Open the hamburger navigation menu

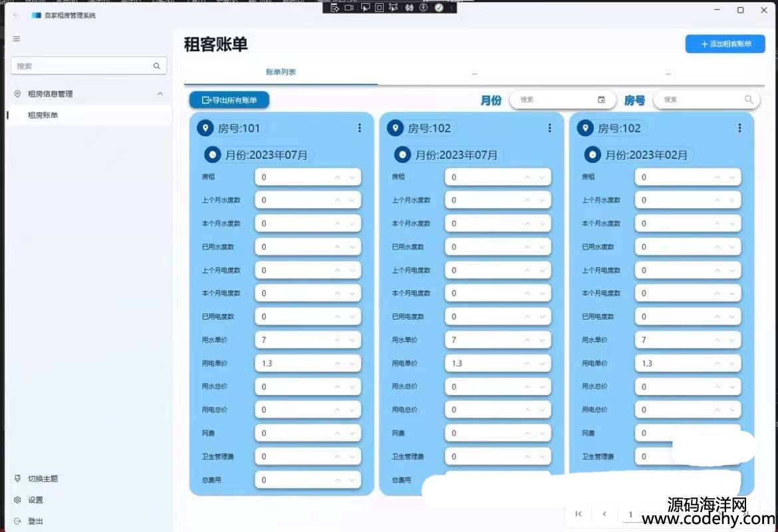tap(17, 39)
